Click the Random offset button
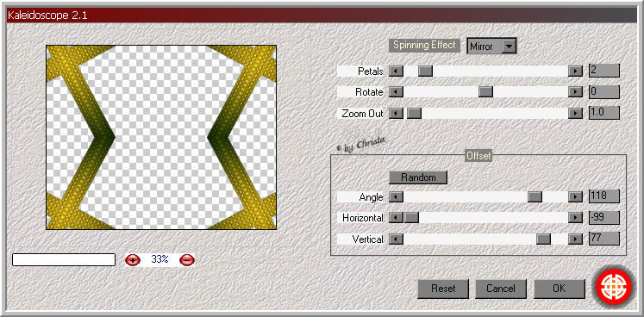The height and width of the screenshot is (317, 644). (x=418, y=177)
